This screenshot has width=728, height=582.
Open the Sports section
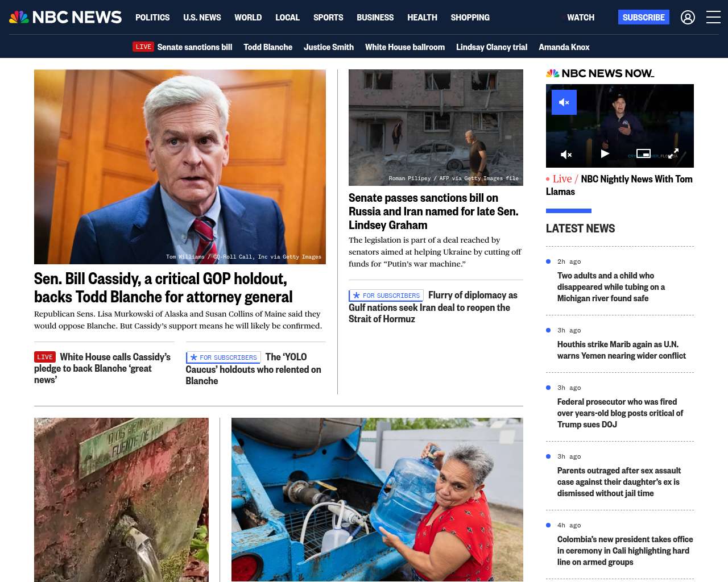328,18
